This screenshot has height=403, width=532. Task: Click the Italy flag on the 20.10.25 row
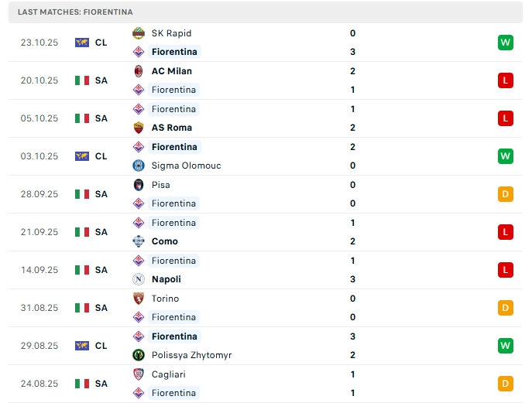point(82,80)
